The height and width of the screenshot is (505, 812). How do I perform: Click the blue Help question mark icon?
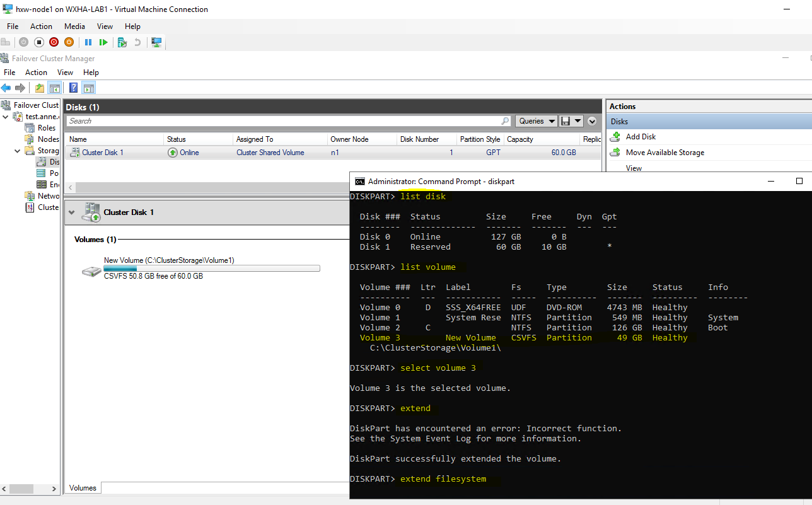point(74,88)
